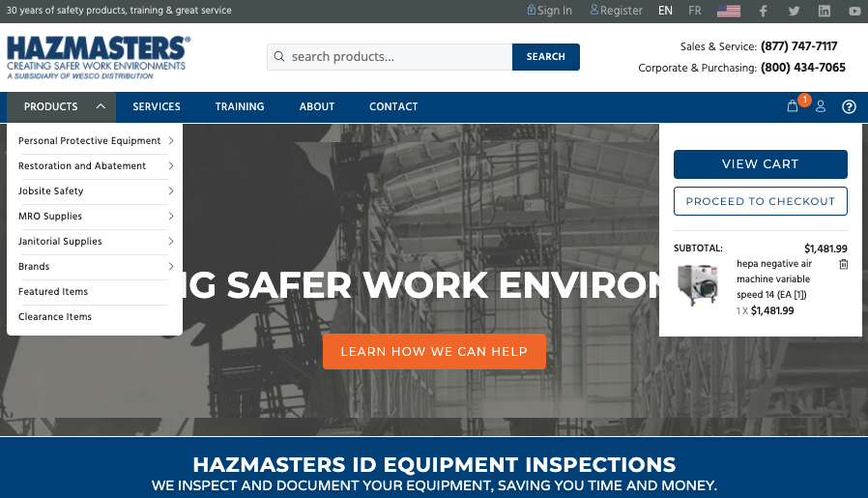The height and width of the screenshot is (498, 868).
Task: Open the LinkedIn page icon
Action: (825, 11)
